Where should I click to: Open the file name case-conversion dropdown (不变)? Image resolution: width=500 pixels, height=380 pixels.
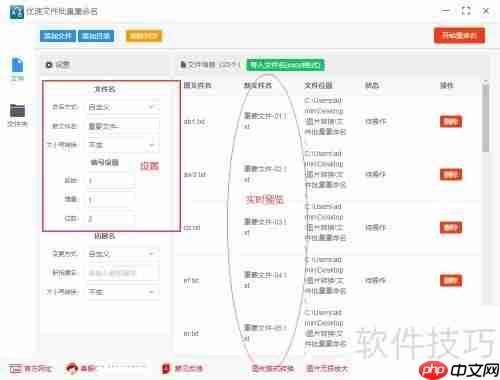pos(123,145)
